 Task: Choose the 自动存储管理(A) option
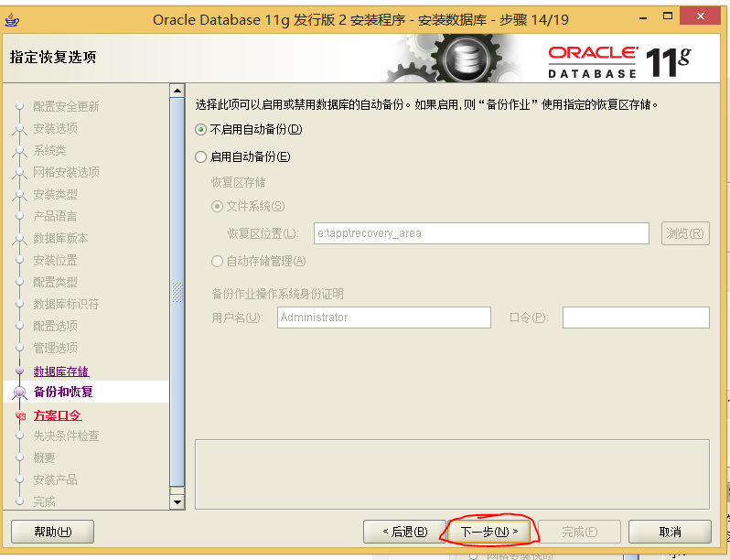point(217,261)
